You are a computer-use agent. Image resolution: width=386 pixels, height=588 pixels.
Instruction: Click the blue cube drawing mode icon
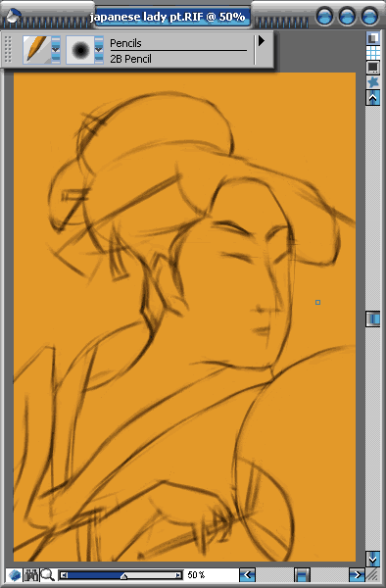[15, 574]
